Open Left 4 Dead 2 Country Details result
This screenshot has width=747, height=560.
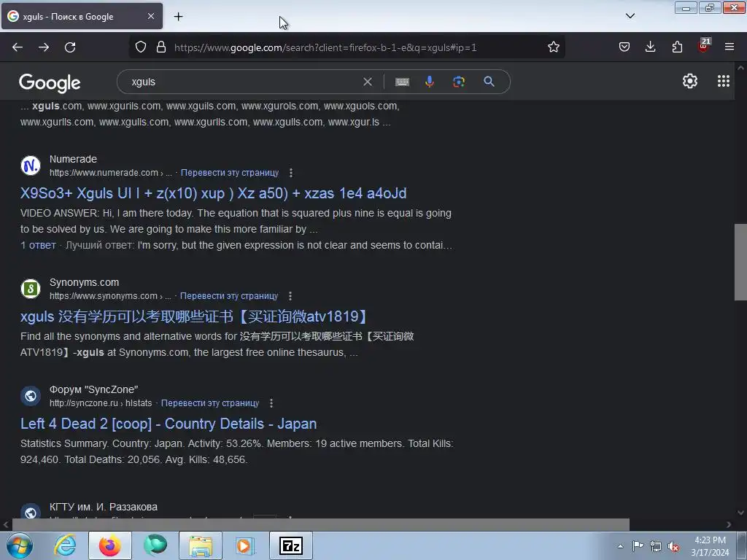tap(169, 424)
